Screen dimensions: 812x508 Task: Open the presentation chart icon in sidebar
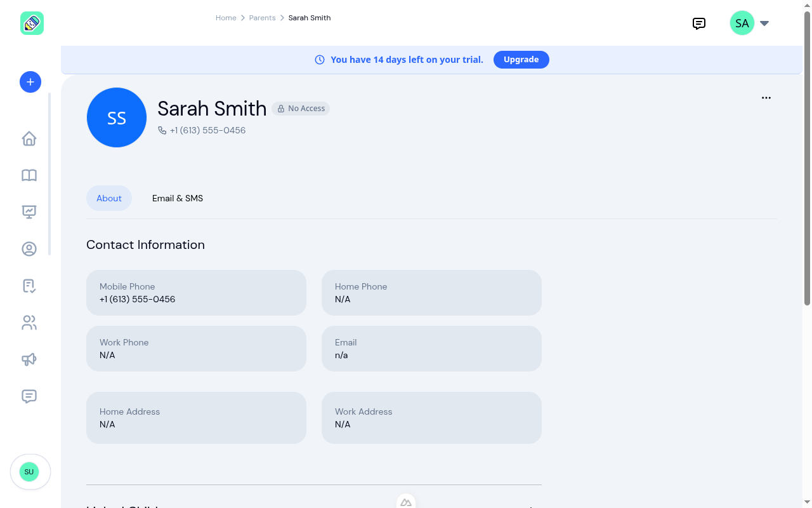(29, 212)
